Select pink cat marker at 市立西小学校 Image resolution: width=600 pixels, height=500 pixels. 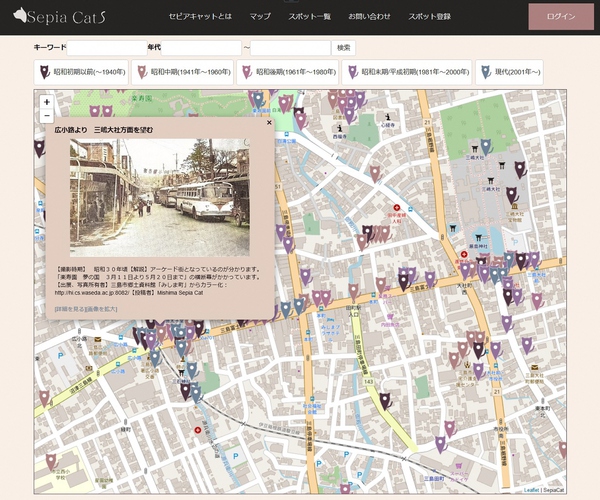[x=51, y=462]
